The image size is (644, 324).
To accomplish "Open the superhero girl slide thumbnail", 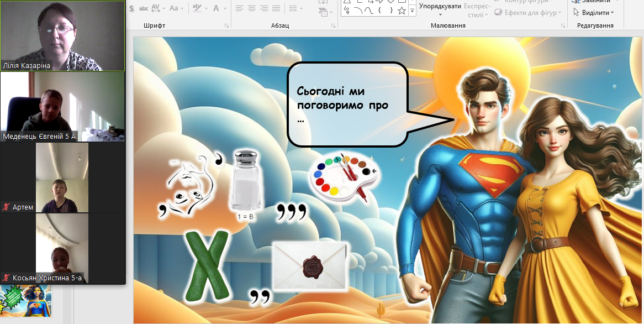I will pos(26,301).
